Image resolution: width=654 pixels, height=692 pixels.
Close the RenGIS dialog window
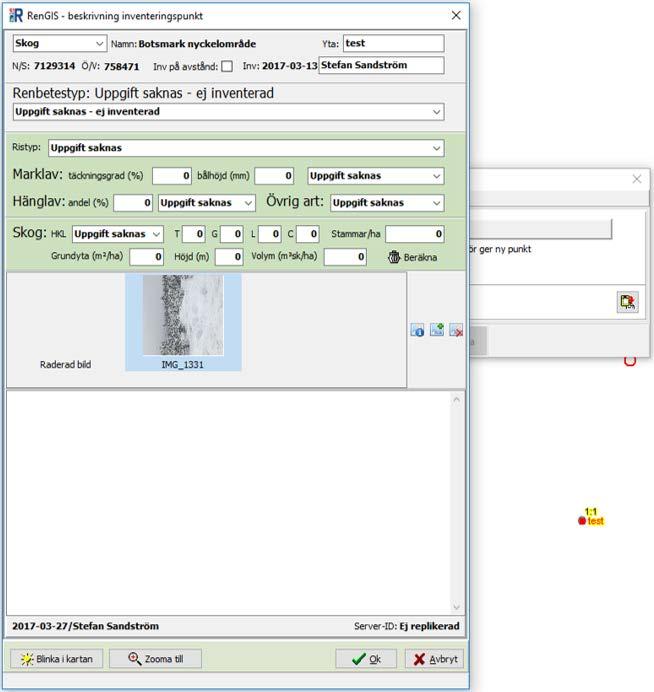coord(456,15)
